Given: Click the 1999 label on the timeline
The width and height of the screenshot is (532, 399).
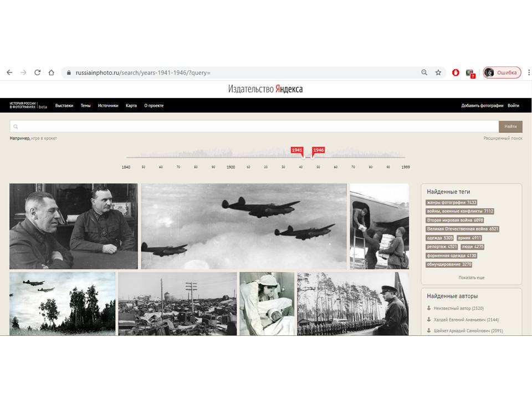Looking at the screenshot, I should point(406,167).
